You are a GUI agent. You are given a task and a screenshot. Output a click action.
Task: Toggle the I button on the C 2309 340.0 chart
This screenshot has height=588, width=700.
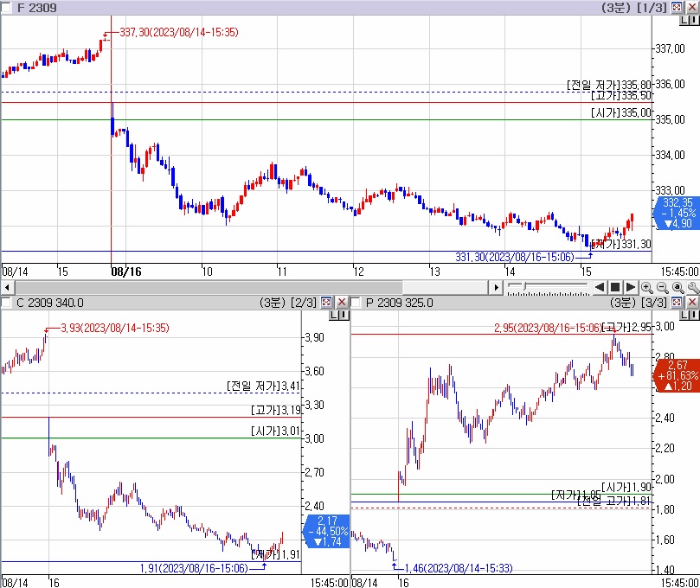tap(344, 316)
